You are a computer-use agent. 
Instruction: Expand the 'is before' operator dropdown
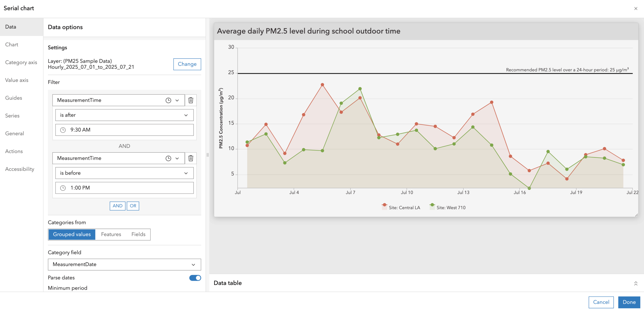pyautogui.click(x=186, y=173)
